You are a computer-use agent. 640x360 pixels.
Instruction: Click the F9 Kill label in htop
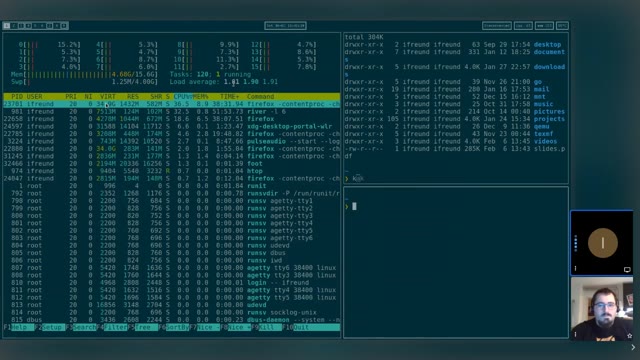pos(267,327)
